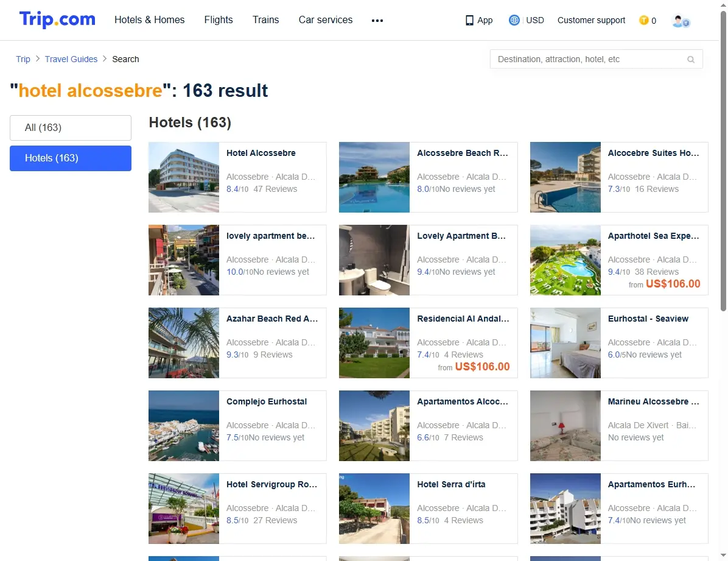Viewport: 728px width, 561px height.
Task: Open the Residencial Al Andalus photo
Action: [x=374, y=343]
